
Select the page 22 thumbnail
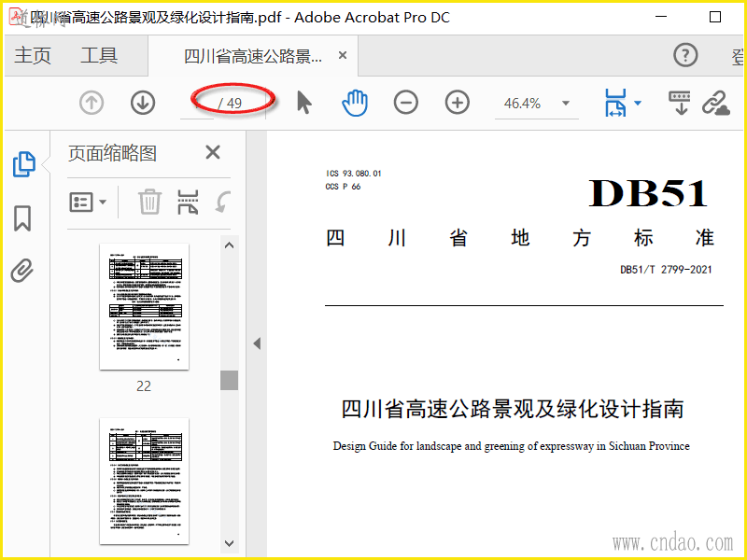pos(144,307)
